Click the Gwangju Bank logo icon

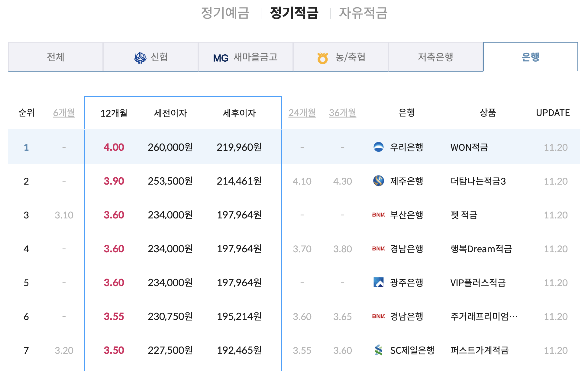(378, 282)
